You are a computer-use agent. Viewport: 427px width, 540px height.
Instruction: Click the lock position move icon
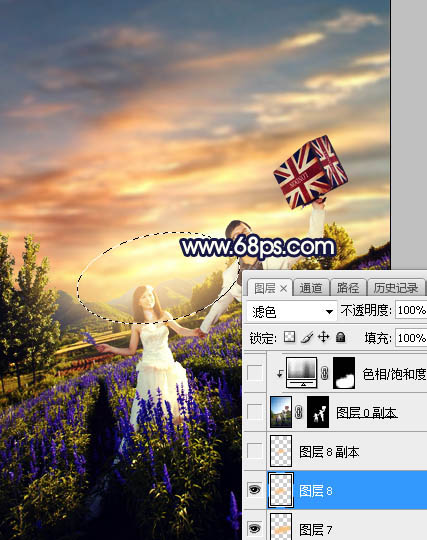click(x=323, y=337)
